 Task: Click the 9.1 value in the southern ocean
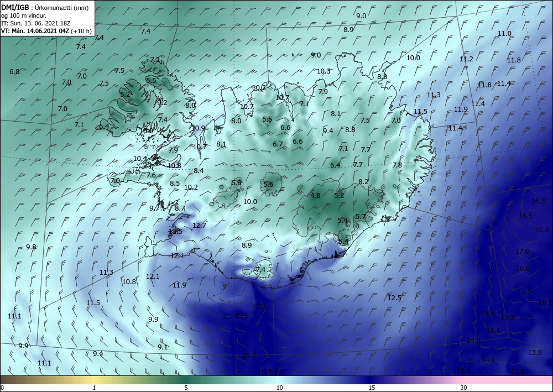162,347
